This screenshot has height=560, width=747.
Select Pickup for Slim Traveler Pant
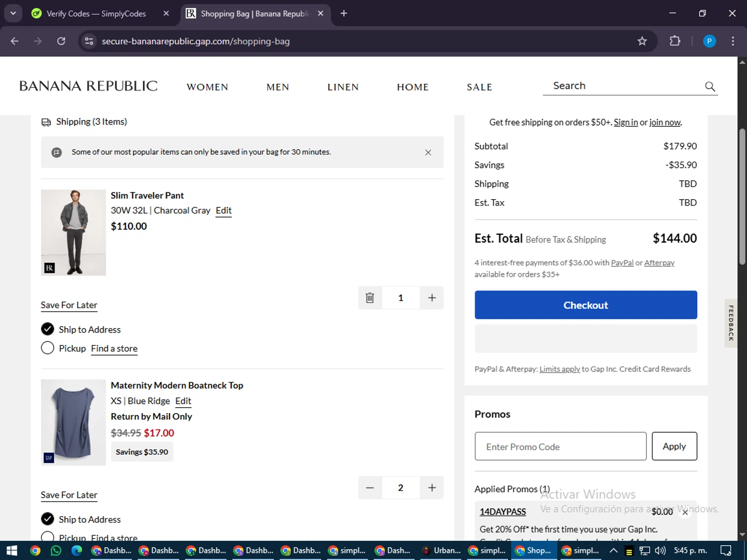pos(47,348)
